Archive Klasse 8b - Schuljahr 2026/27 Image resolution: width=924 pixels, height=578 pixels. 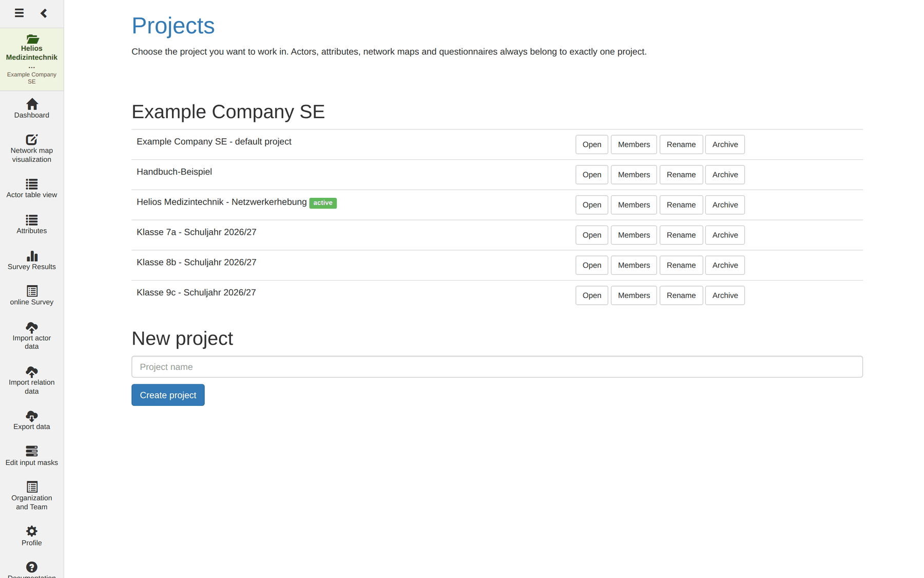[x=725, y=265]
